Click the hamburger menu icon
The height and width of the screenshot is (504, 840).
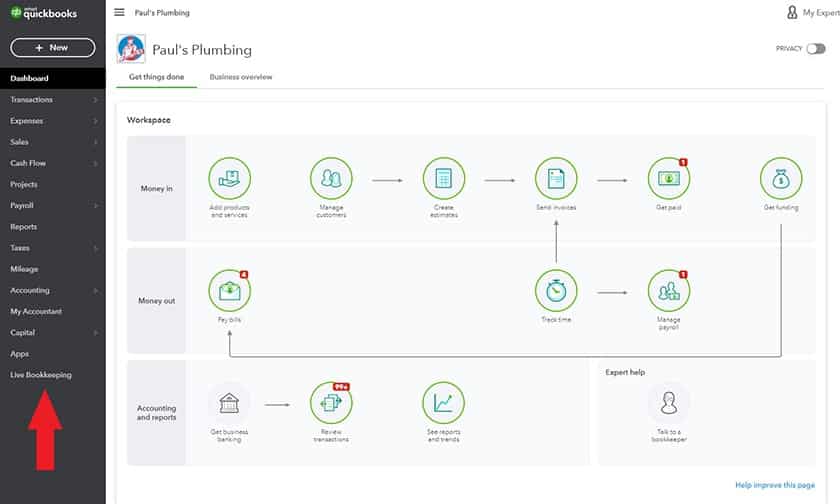point(119,12)
